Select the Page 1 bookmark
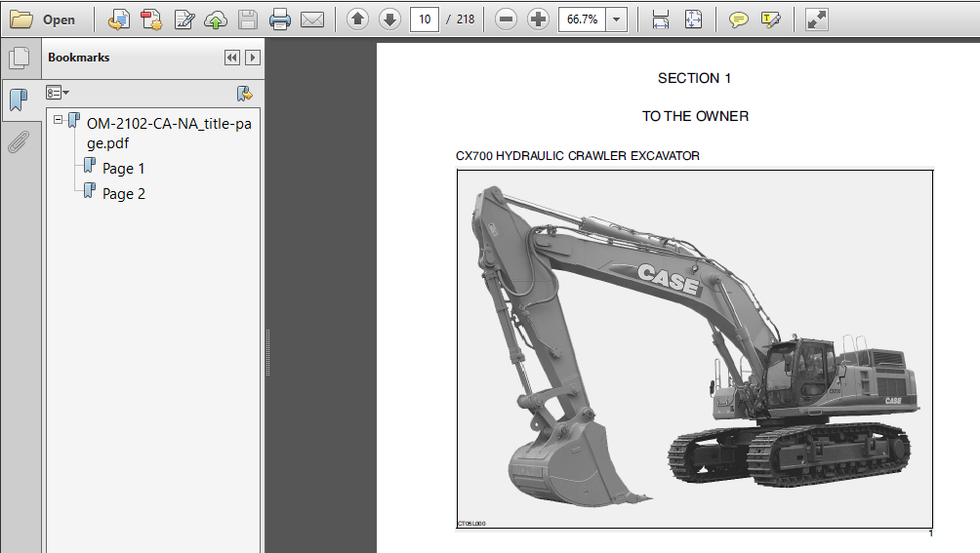Viewport: 980px width, 553px height. coord(124,169)
